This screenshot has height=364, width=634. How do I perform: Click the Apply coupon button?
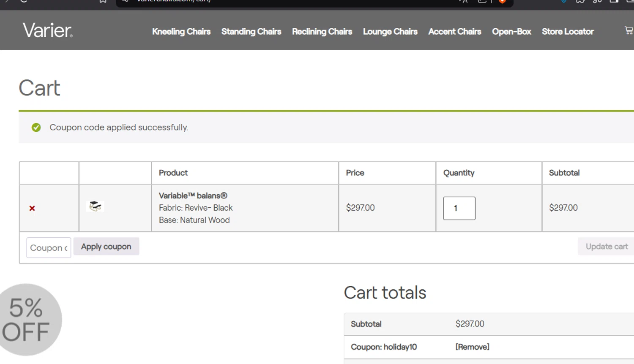point(106,247)
